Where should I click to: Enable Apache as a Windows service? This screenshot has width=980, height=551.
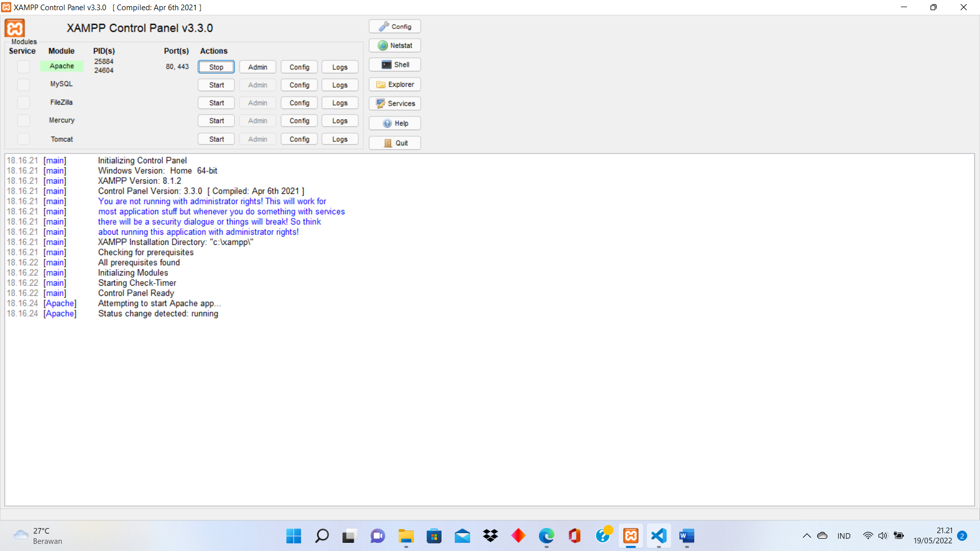click(23, 66)
